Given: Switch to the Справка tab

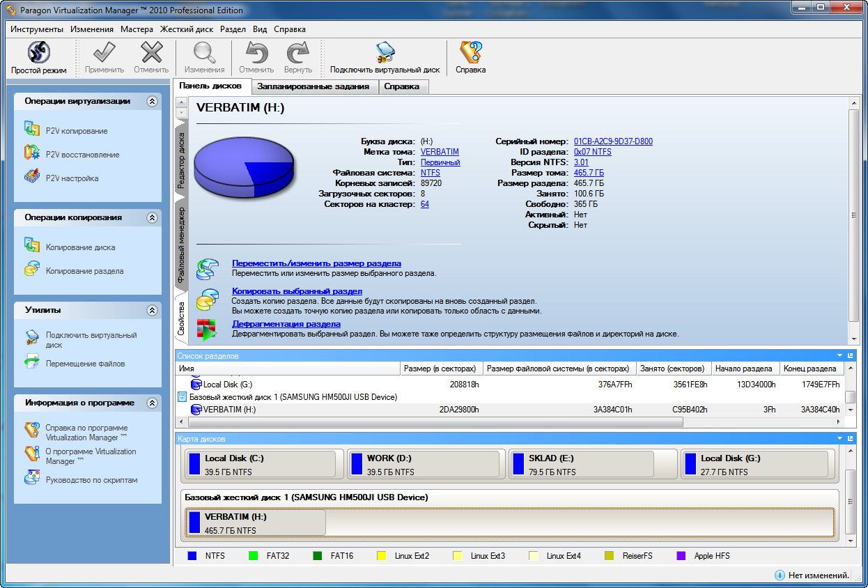Looking at the screenshot, I should [402, 86].
